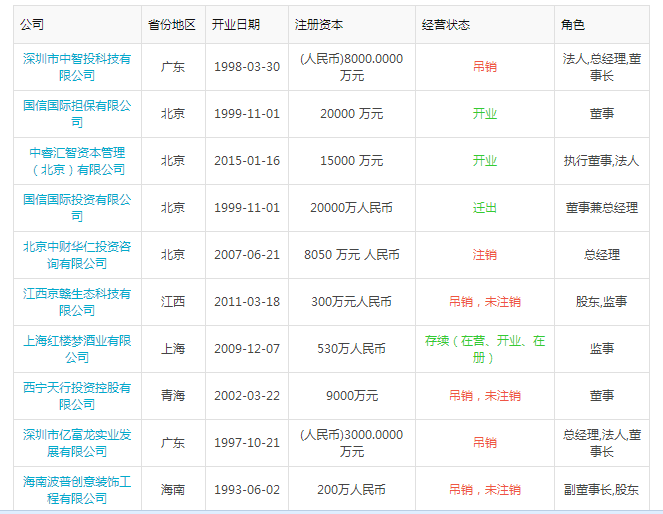The width and height of the screenshot is (663, 514).
Task: Open 海南波普创意装饰工程有限公司 link
Action: point(77,489)
